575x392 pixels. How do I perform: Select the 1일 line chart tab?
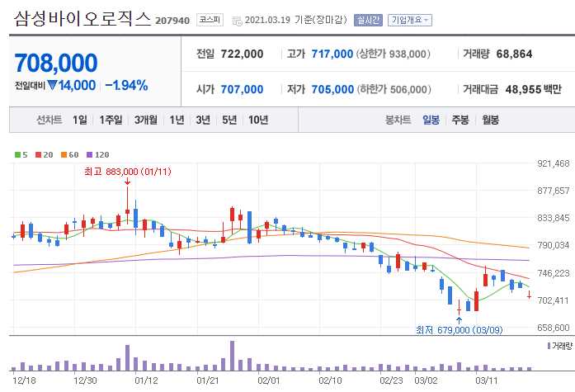coord(80,120)
